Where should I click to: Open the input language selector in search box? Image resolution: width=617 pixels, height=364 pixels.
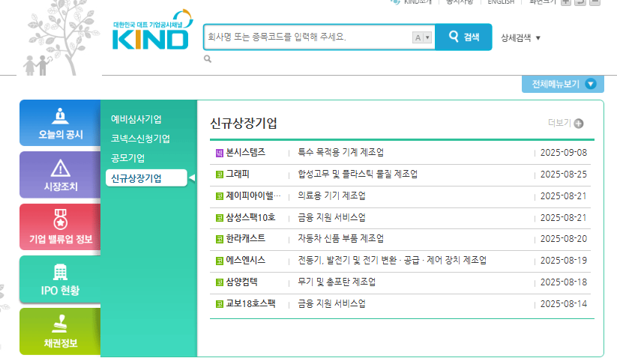[x=422, y=37]
